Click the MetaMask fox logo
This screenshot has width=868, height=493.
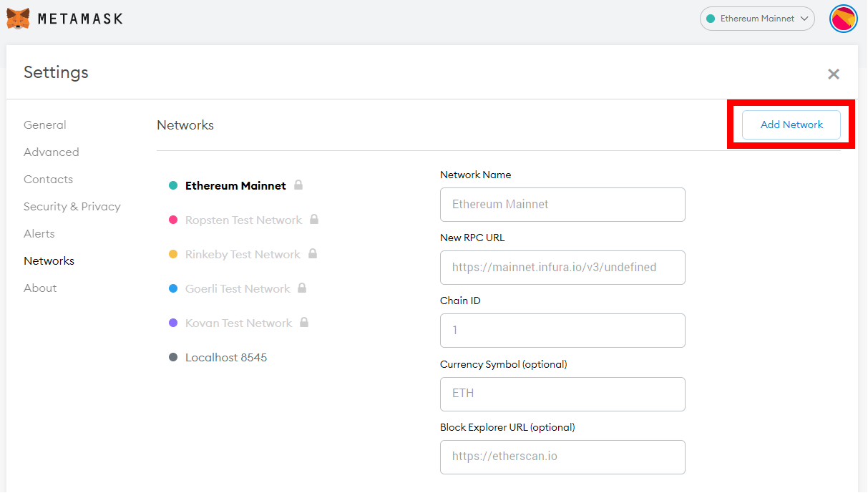18,19
